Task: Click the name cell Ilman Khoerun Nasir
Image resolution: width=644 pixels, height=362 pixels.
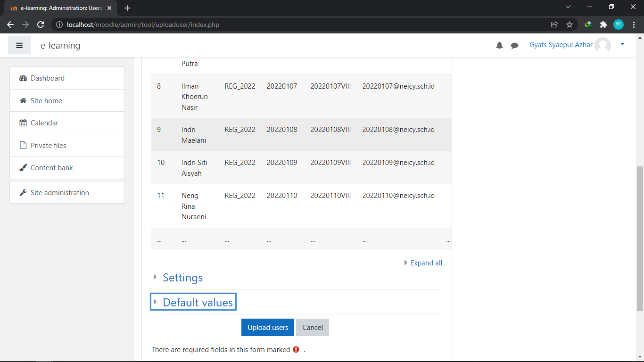Action: click(195, 97)
